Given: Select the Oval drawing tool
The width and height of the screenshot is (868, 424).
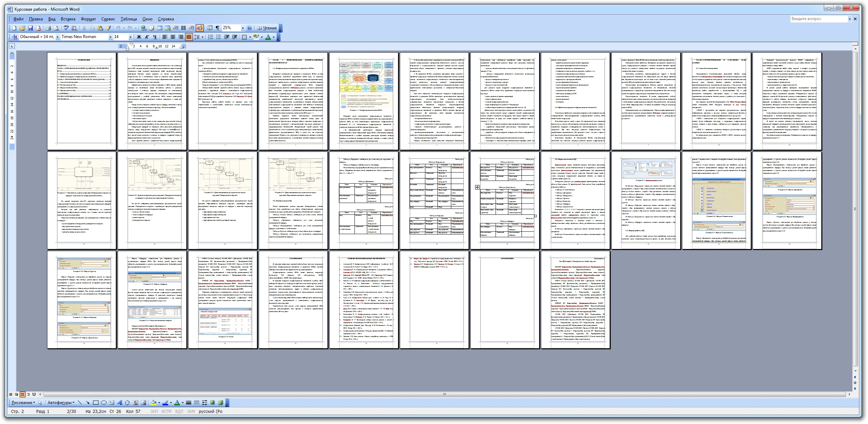Looking at the screenshot, I should pos(103,403).
